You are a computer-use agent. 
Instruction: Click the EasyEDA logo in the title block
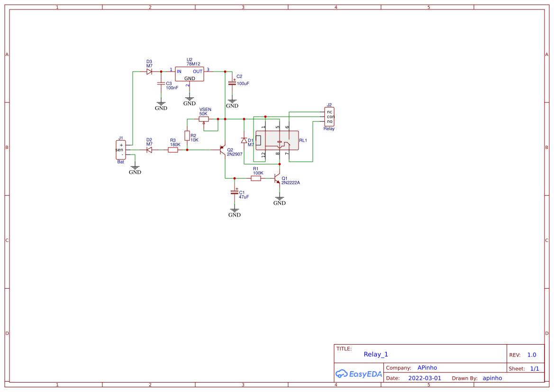359,374
